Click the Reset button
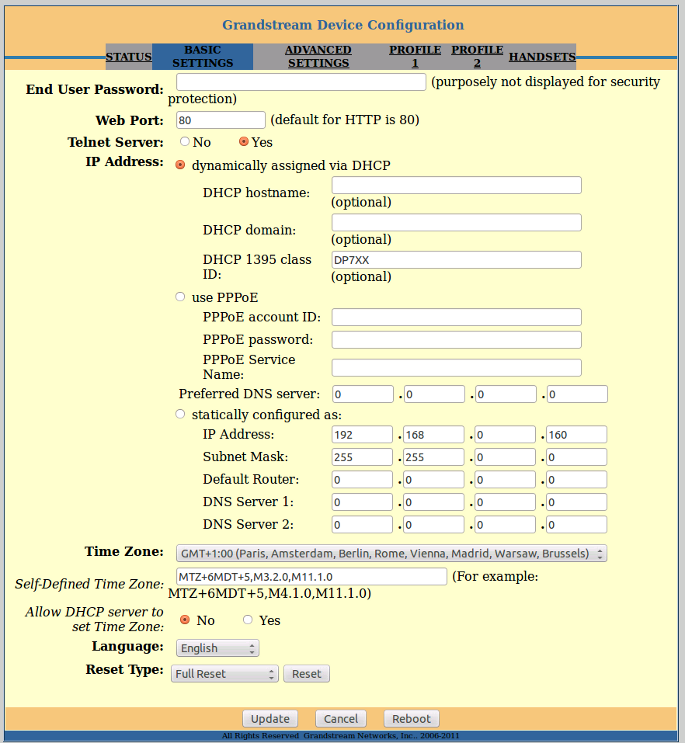 point(306,673)
